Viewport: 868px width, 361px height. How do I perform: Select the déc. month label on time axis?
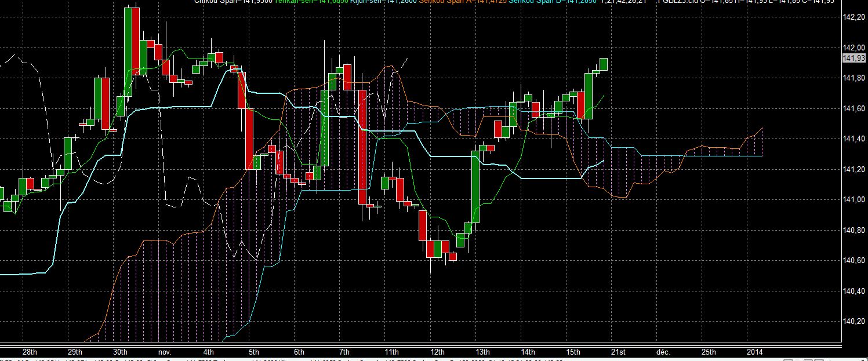(663, 352)
